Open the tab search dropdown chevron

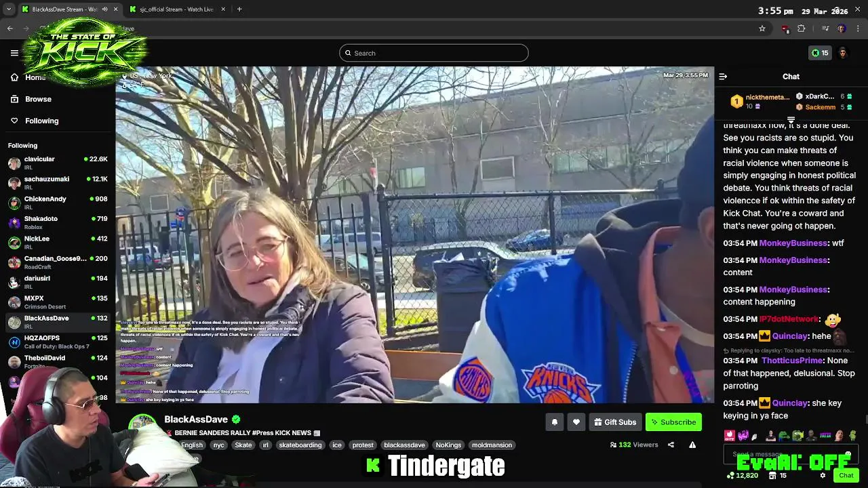click(8, 9)
